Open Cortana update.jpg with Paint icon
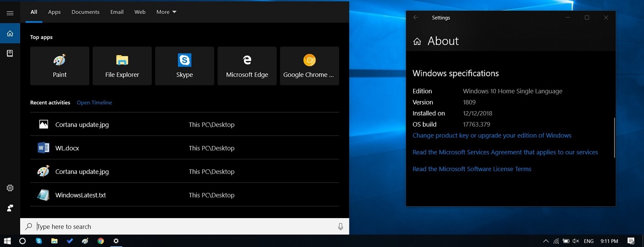The width and height of the screenshot is (644, 247). (x=185, y=171)
